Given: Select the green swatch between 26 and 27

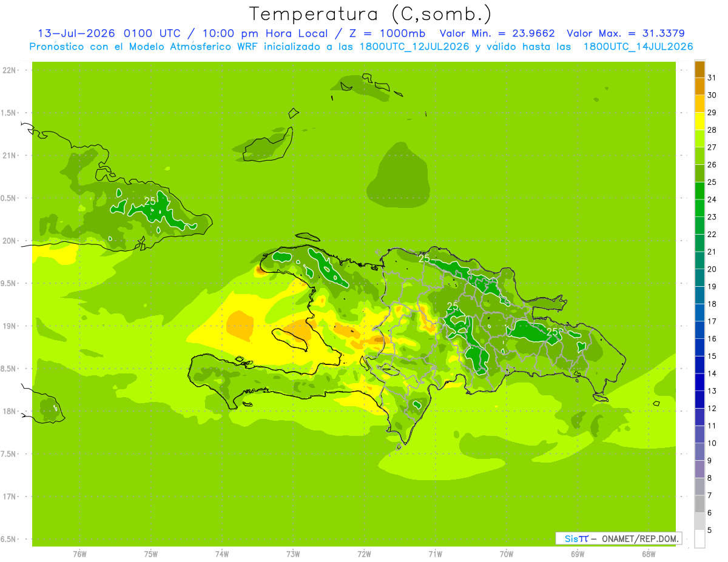Looking at the screenshot, I should click(699, 156).
